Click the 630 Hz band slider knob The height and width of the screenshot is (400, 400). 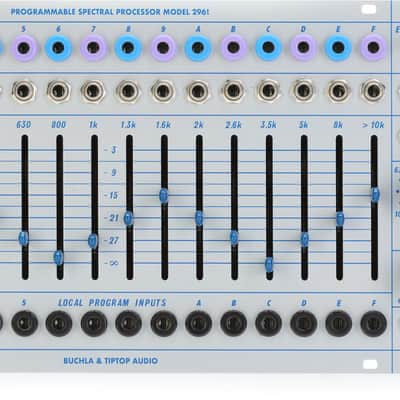(23, 238)
